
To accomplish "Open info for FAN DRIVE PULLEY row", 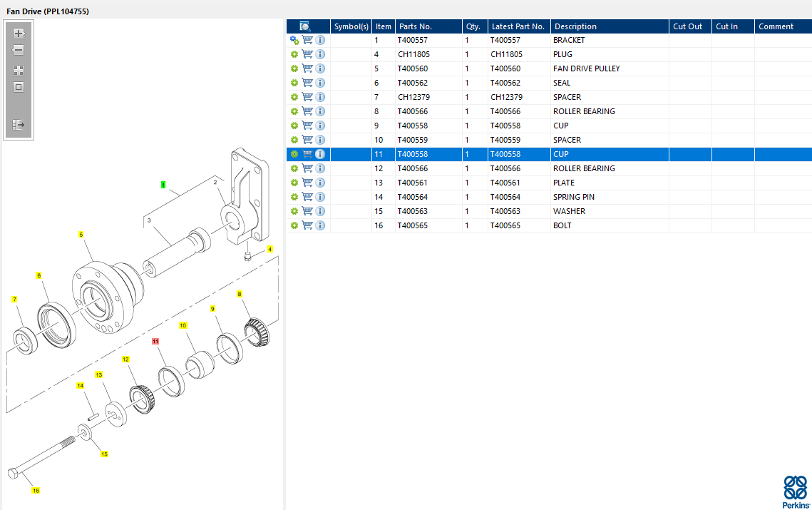I will pyautogui.click(x=320, y=68).
